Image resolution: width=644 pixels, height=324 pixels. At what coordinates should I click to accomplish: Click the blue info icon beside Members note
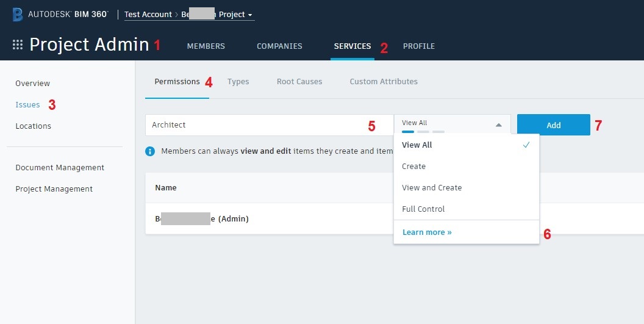(x=150, y=151)
